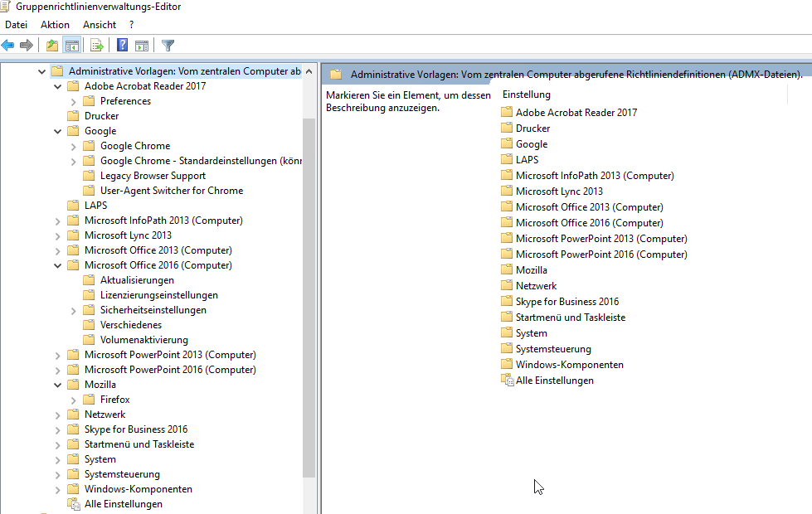
Task: Expand Startmenü und Taskleiste tree node
Action: 57,445
